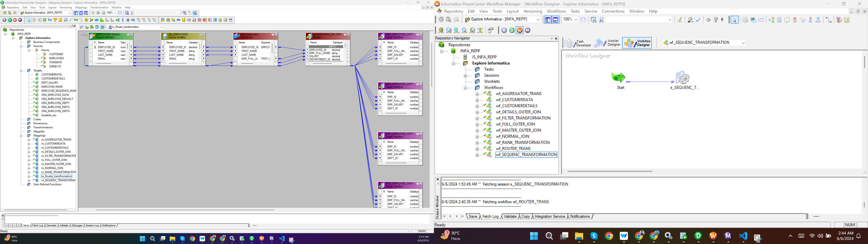Toggle Overview window button in Mapping Designer

pos(86,13)
